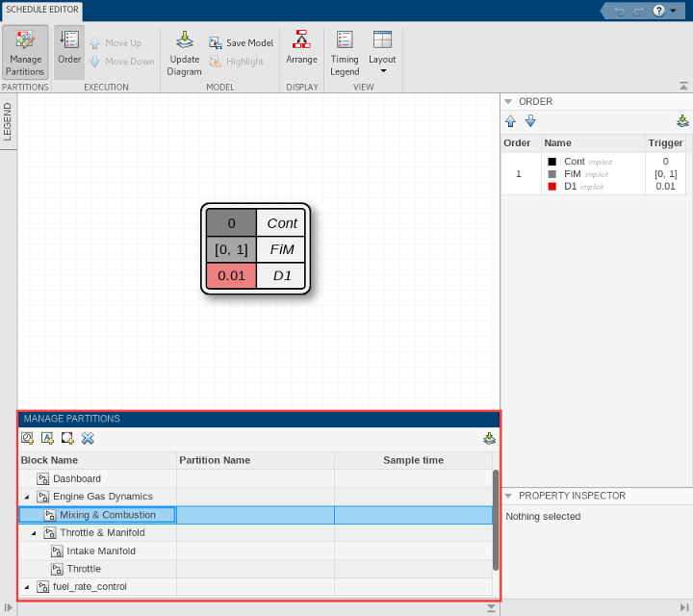Collapse the Order panel section
The width and height of the screenshot is (693, 616).
click(507, 101)
